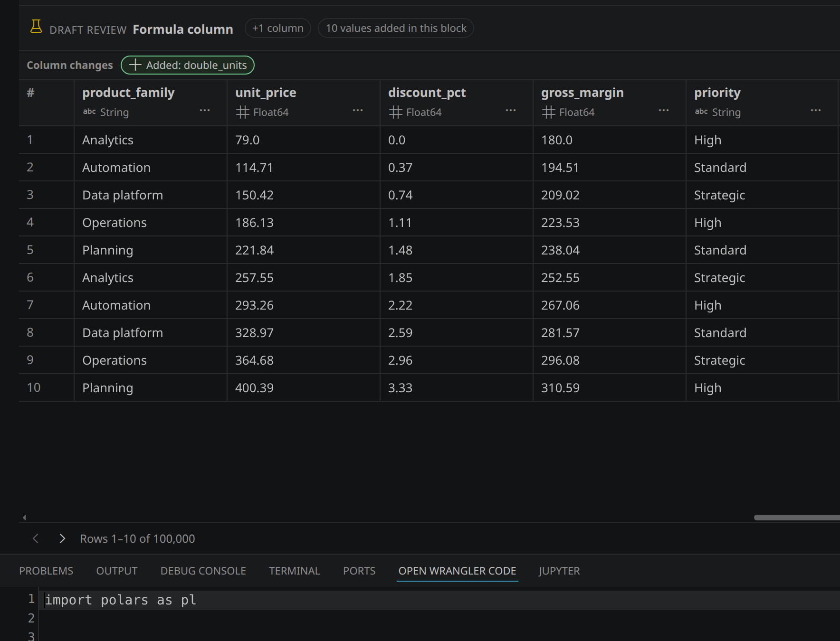This screenshot has width=840, height=641.
Task: Switch to the PROBLEMS tab
Action: click(46, 571)
